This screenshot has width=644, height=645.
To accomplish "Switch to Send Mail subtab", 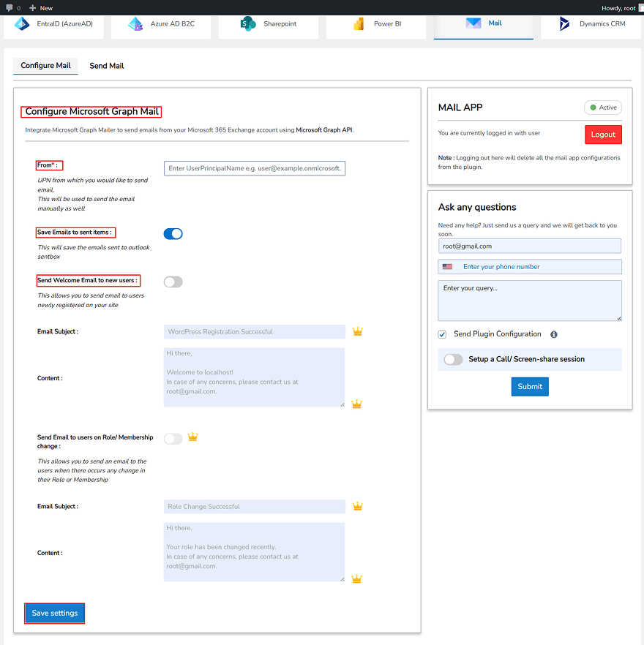I will point(107,66).
